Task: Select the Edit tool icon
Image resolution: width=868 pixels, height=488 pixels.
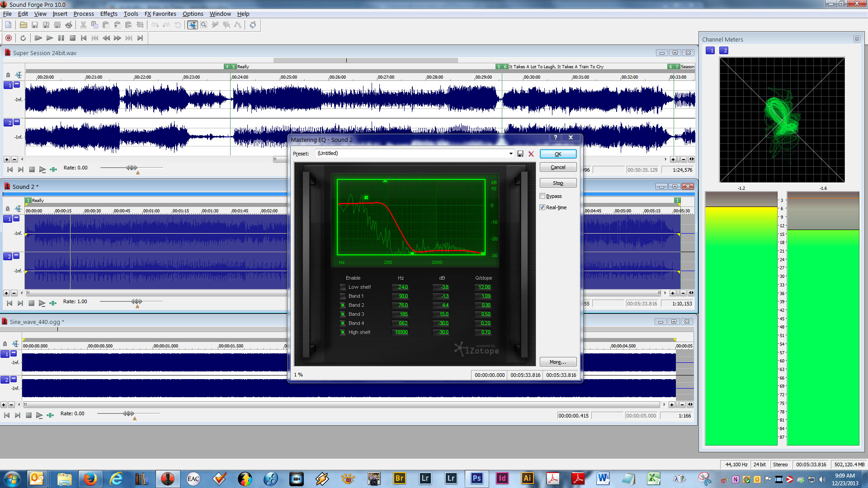Action: [193, 25]
